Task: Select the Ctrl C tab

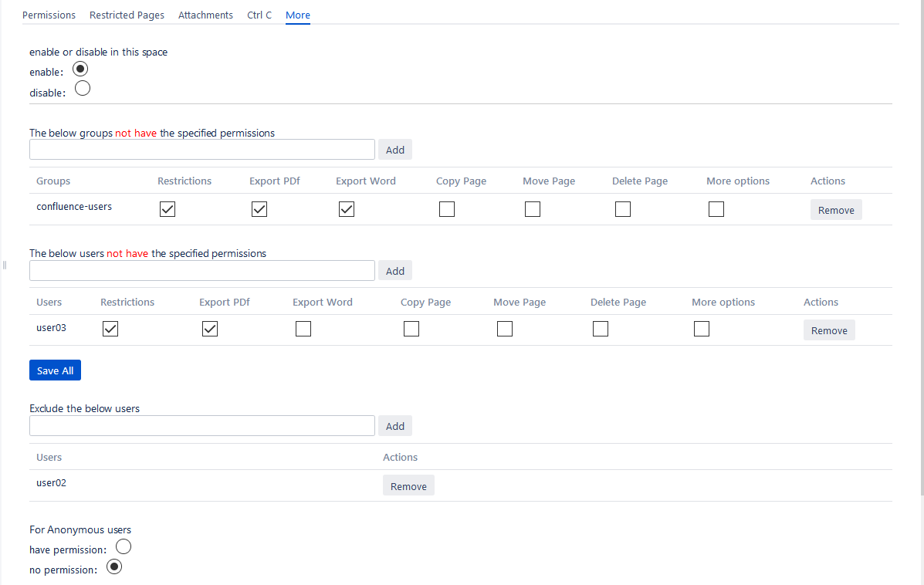Action: pyautogui.click(x=259, y=15)
